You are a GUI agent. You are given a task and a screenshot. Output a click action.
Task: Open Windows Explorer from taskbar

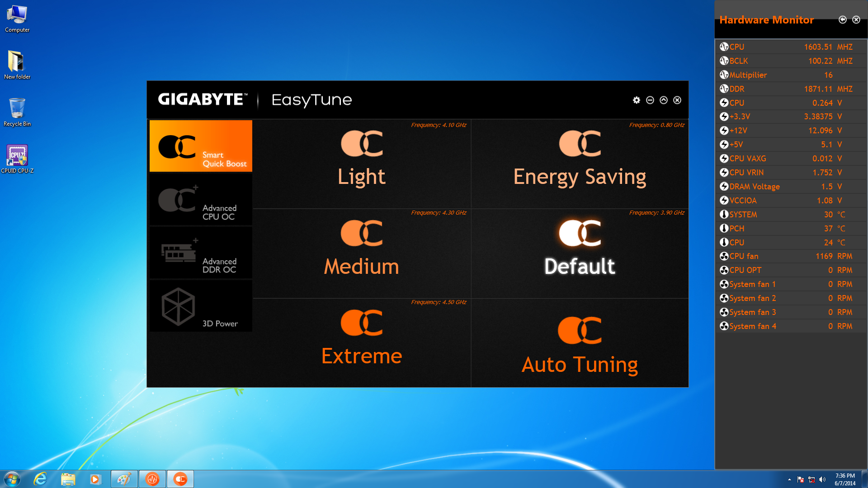point(68,479)
